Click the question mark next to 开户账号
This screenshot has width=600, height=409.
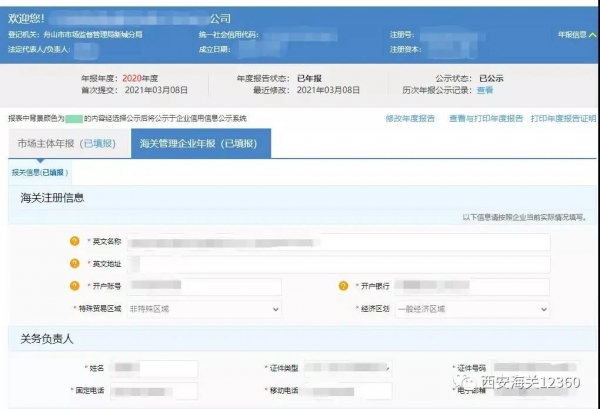pos(74,287)
